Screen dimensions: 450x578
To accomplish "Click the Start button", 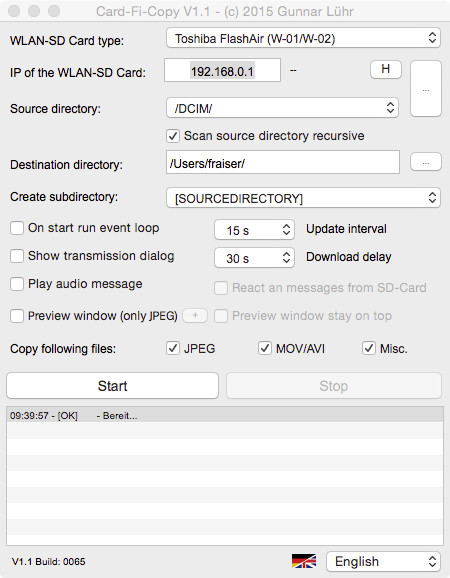I will coord(112,386).
